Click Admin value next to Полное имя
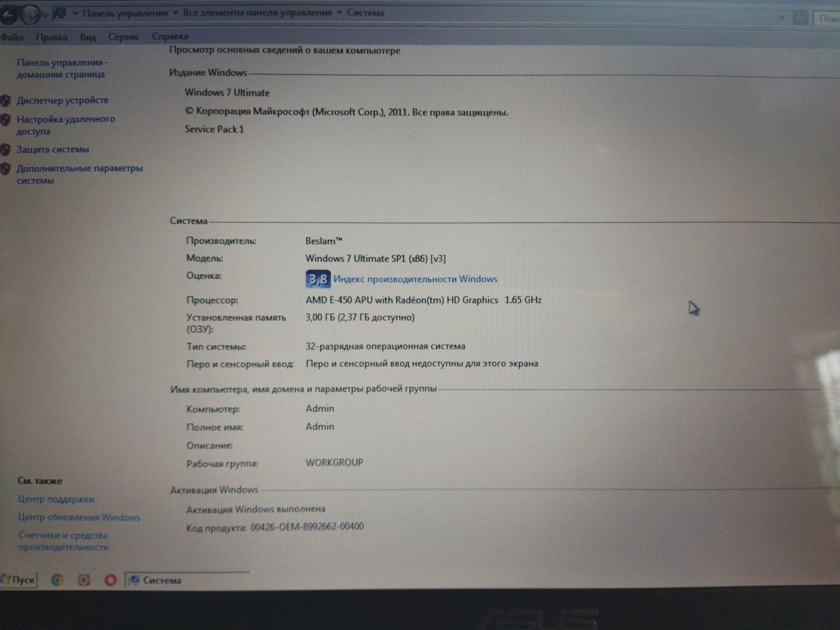Image resolution: width=840 pixels, height=630 pixels. [320, 426]
